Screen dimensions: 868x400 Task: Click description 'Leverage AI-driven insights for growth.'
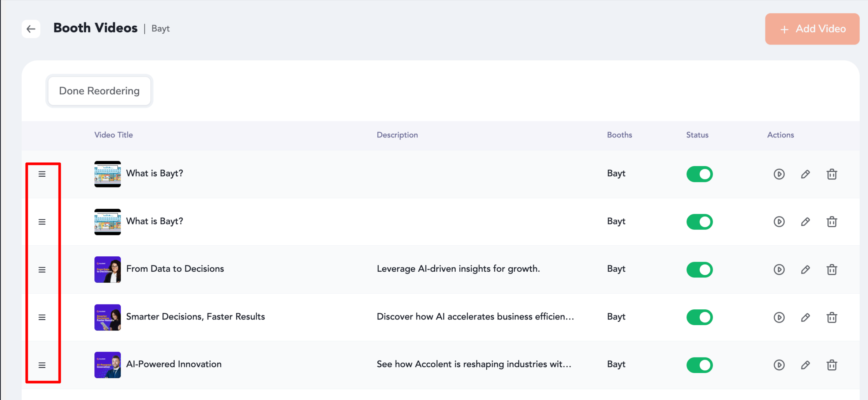coord(458,269)
